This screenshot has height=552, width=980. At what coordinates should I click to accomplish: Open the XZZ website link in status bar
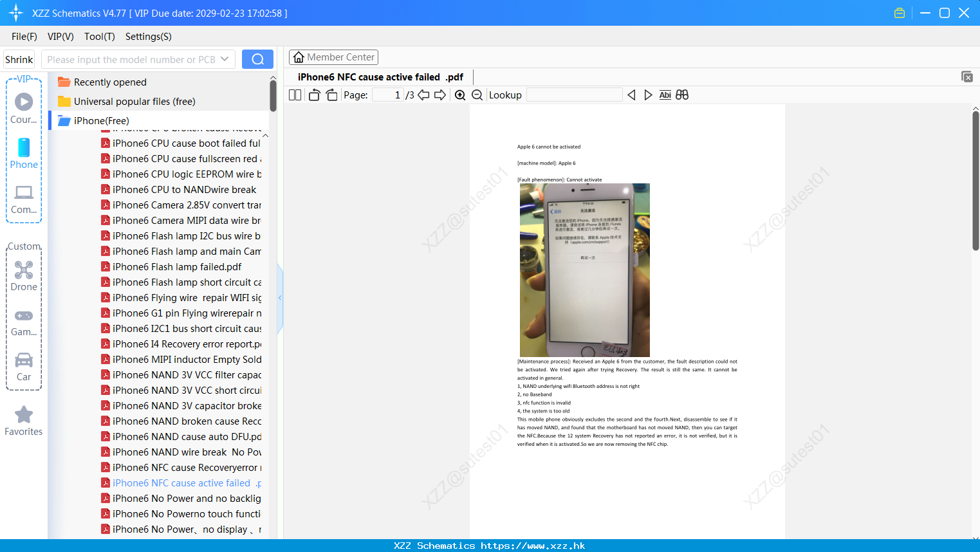pos(533,546)
